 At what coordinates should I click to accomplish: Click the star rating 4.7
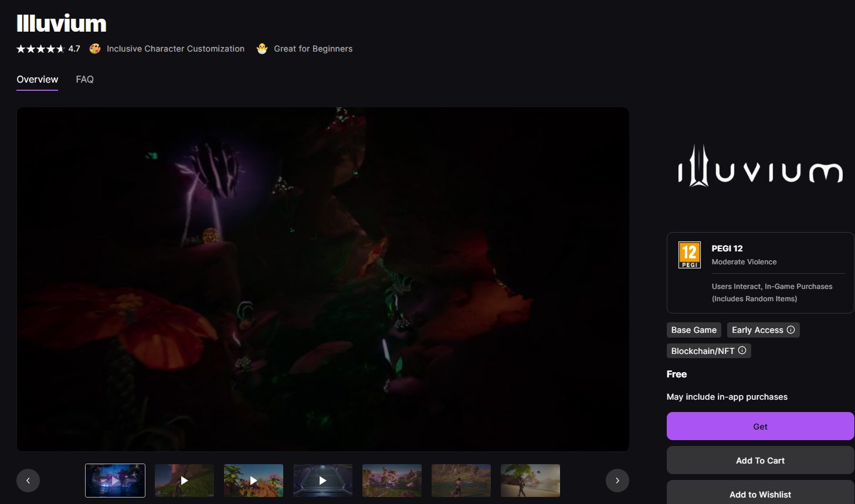[48, 49]
